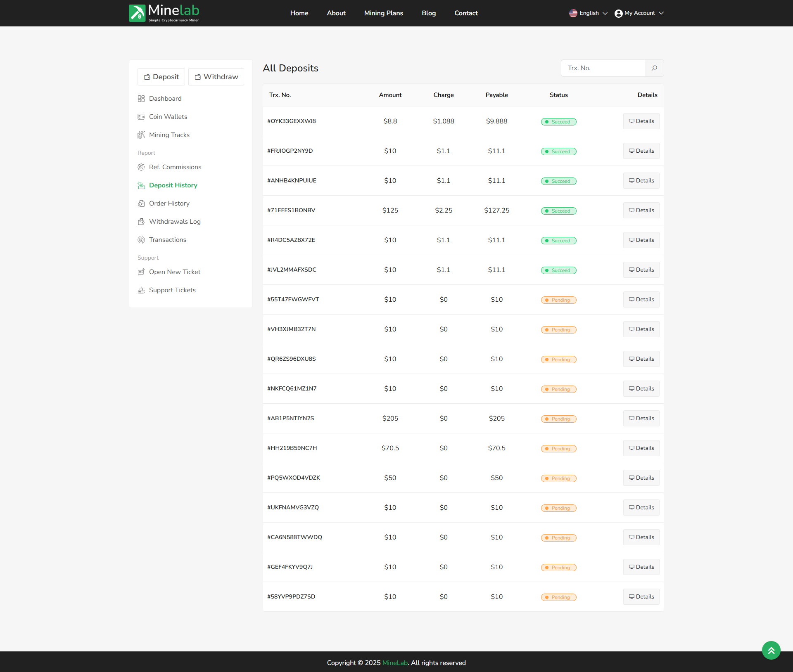793x672 pixels.
Task: Click the Open New Ticket sidebar icon
Action: [141, 272]
